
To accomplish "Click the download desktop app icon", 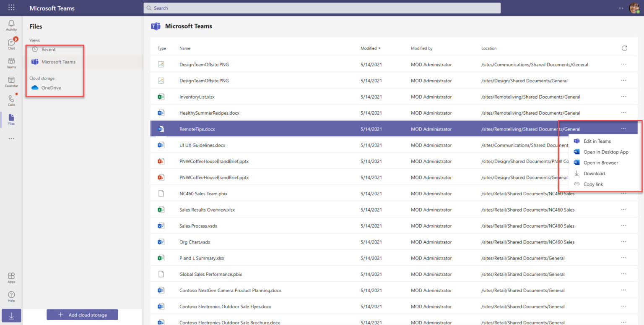I will pos(11,315).
